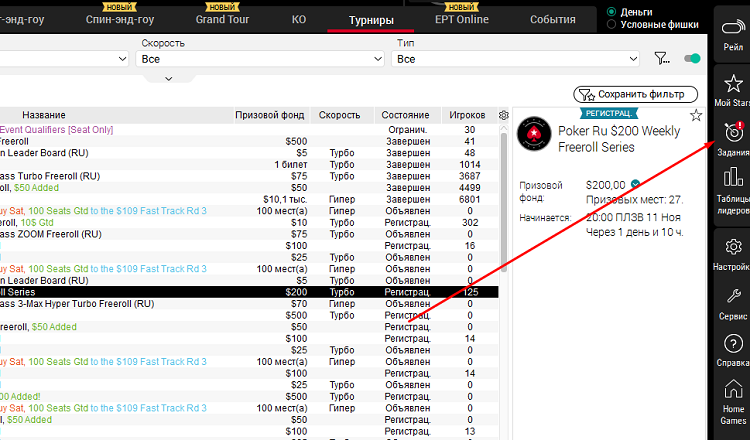Open Сервис wrench icon
The image size is (750, 440).
click(732, 301)
